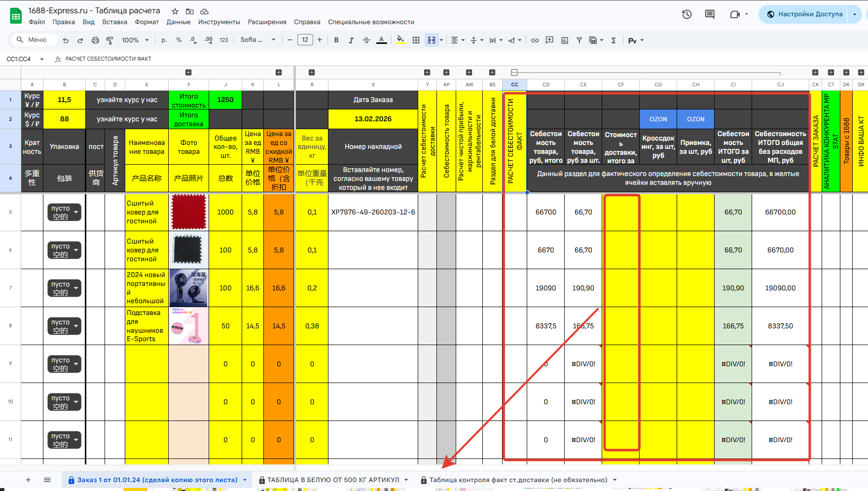
Task: Click the font size input field
Action: tap(305, 40)
